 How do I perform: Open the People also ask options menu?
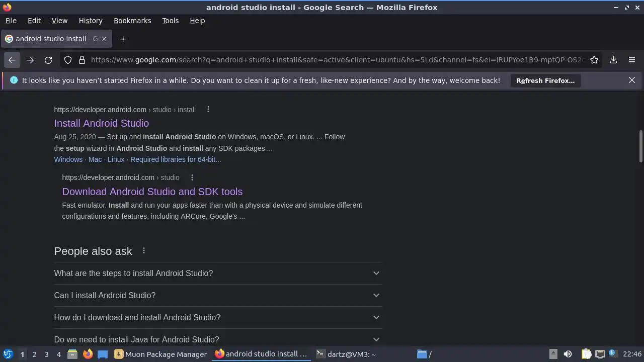pos(144,250)
